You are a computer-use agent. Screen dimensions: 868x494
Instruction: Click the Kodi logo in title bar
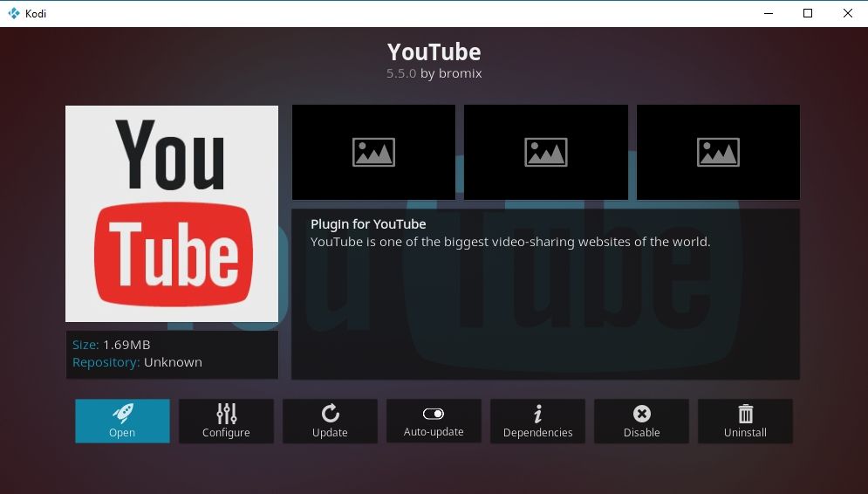pos(13,13)
